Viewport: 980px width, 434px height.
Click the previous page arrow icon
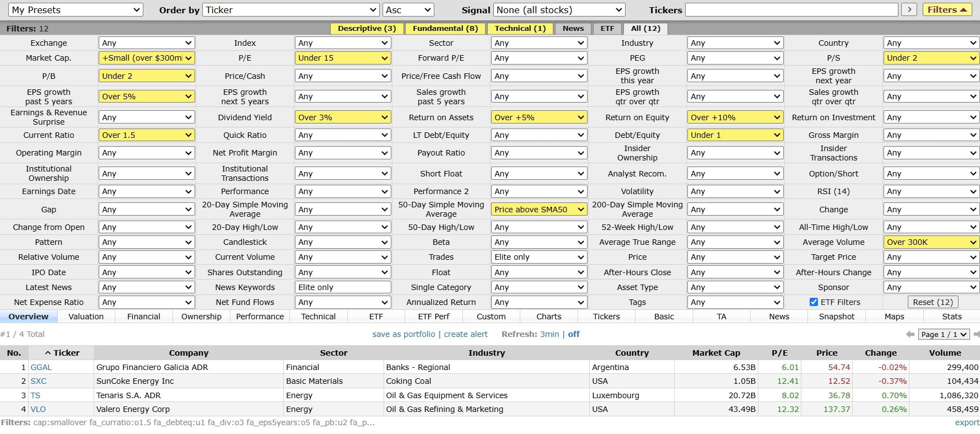(910, 334)
